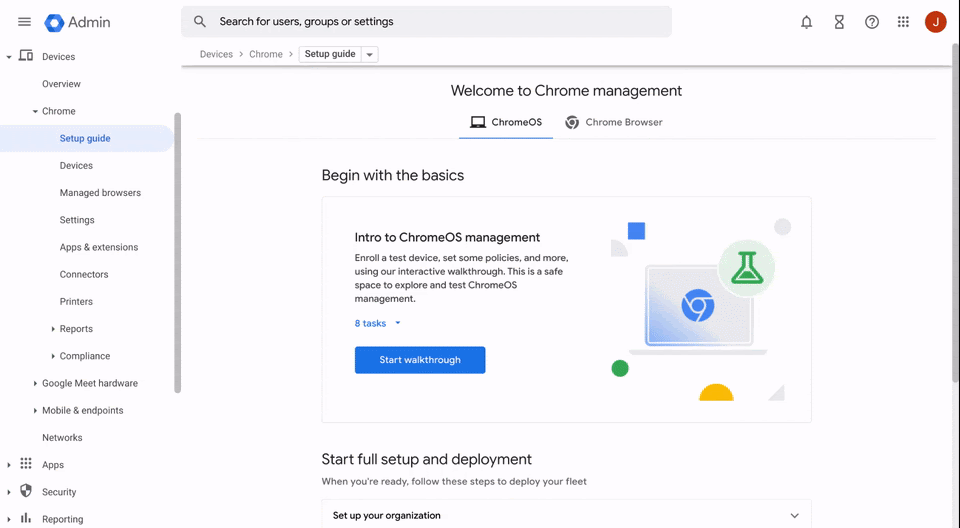The height and width of the screenshot is (528, 960).
Task: Open the tasks hourglass icon
Action: pyautogui.click(x=839, y=22)
